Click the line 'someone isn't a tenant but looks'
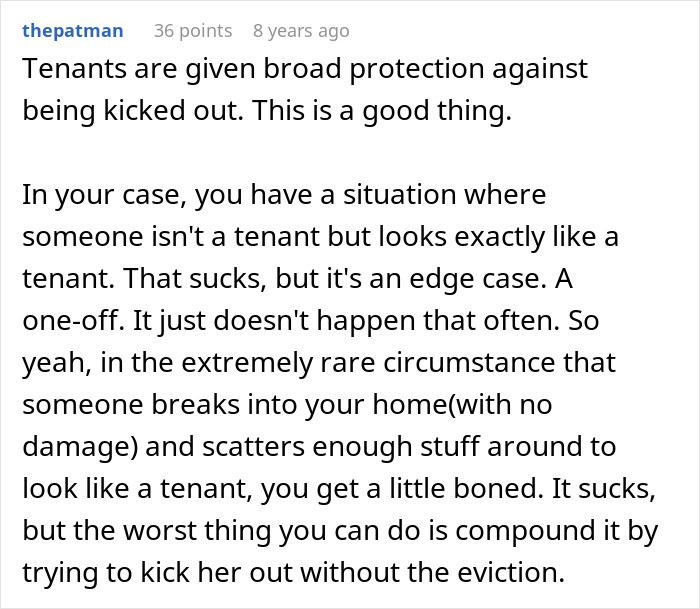This screenshot has width=700, height=609. pyautogui.click(x=320, y=237)
